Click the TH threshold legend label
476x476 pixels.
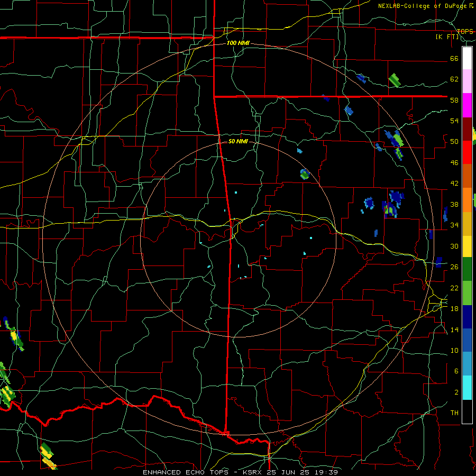coord(454,413)
